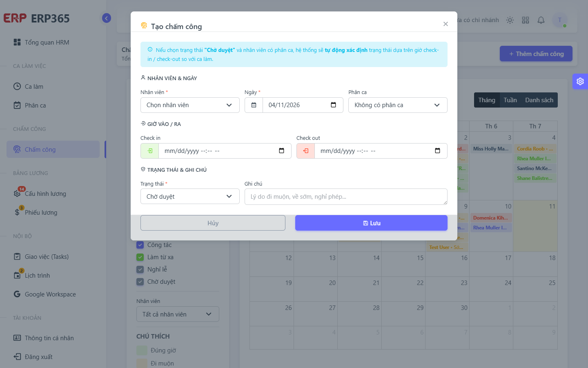Click the Lưu save button
The width and height of the screenshot is (588, 368).
(371, 223)
